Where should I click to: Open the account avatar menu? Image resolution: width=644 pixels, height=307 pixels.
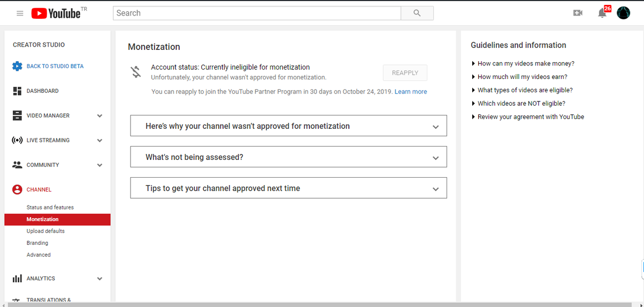(624, 13)
